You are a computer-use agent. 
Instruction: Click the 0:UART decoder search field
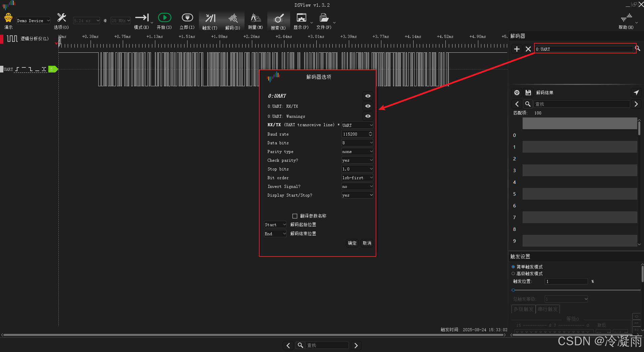tap(584, 49)
